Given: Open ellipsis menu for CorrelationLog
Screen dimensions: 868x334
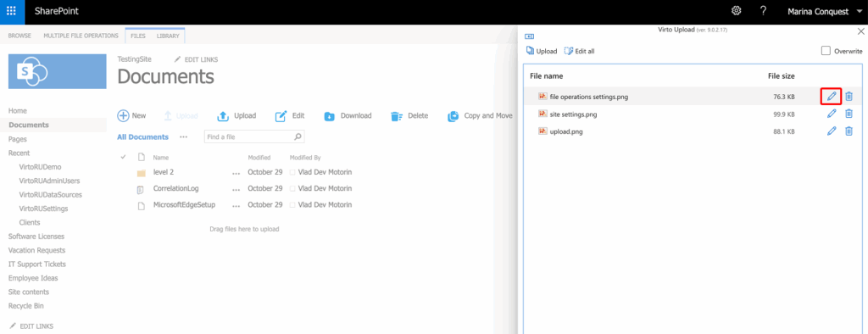Looking at the screenshot, I should click(x=236, y=189).
